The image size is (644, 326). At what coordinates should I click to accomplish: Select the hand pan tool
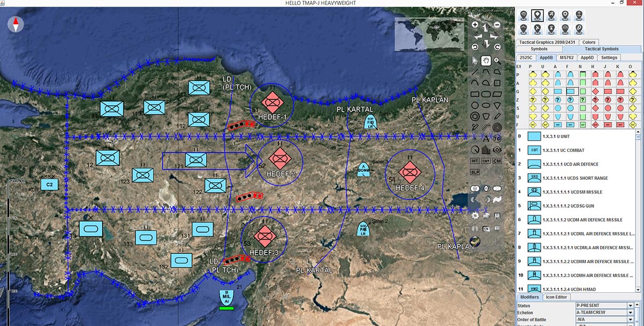pyautogui.click(x=486, y=61)
